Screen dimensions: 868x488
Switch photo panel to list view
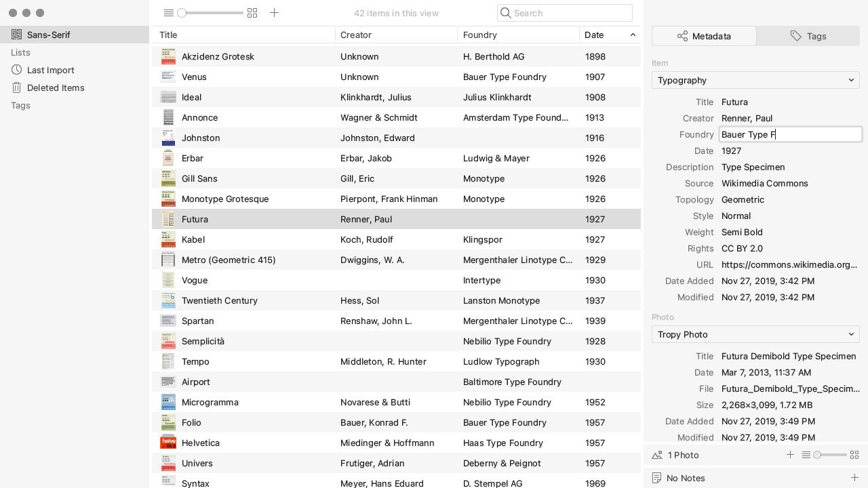coord(806,455)
